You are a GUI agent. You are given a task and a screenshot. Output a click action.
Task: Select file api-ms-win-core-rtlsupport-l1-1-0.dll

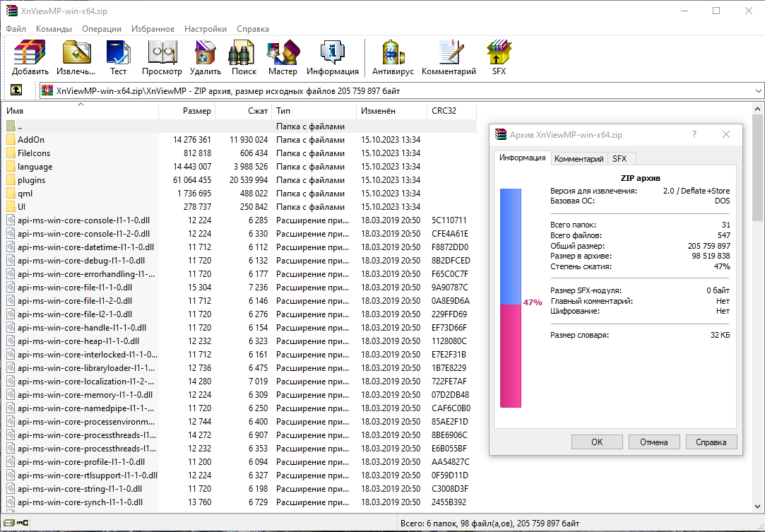(88, 475)
